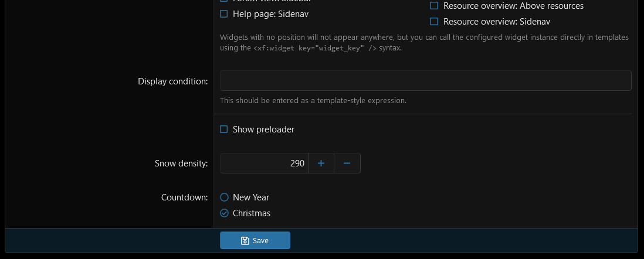Focus the Display condition text field
The width and height of the screenshot is (644, 259).
pos(425,80)
